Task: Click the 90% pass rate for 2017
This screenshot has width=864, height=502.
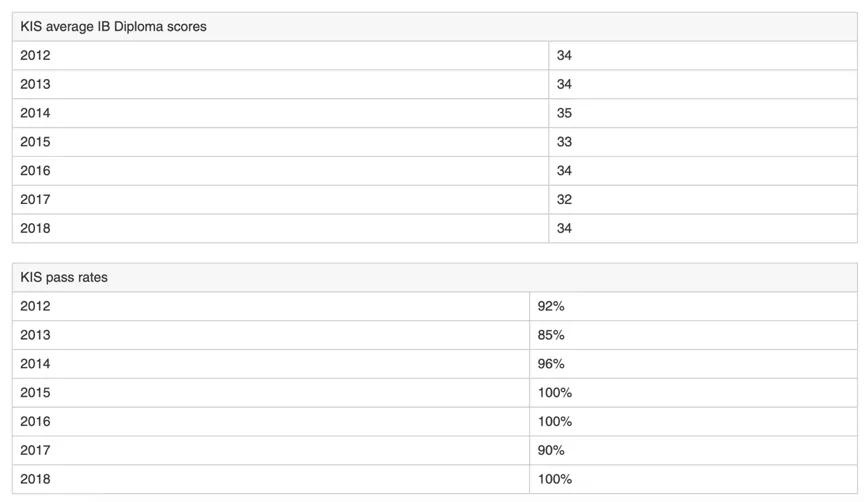Action: (x=550, y=450)
